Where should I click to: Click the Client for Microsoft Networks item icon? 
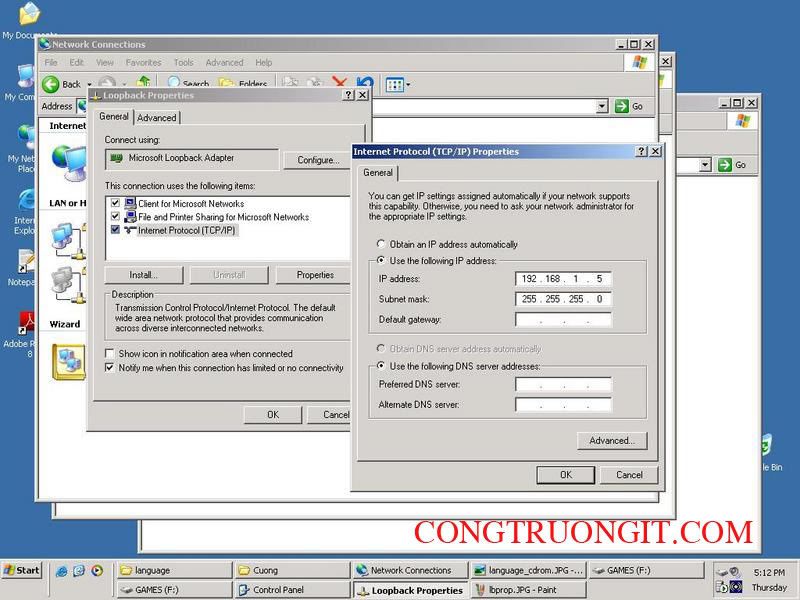tap(130, 203)
